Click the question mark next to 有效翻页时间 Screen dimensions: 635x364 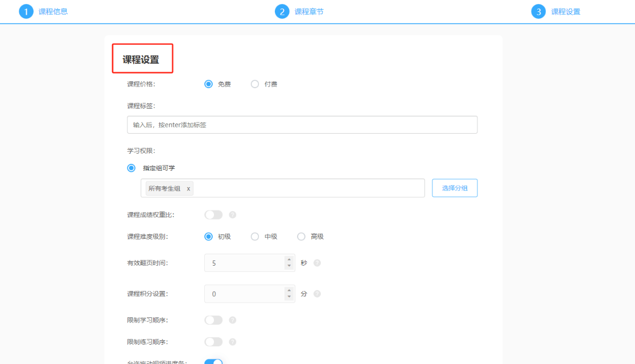tap(317, 262)
